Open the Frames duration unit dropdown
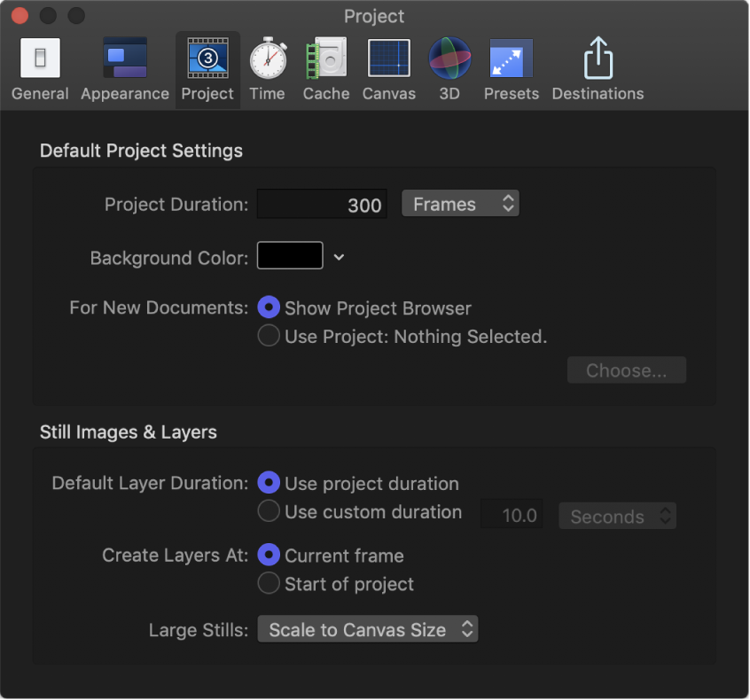This screenshot has height=700, width=750. (x=460, y=203)
